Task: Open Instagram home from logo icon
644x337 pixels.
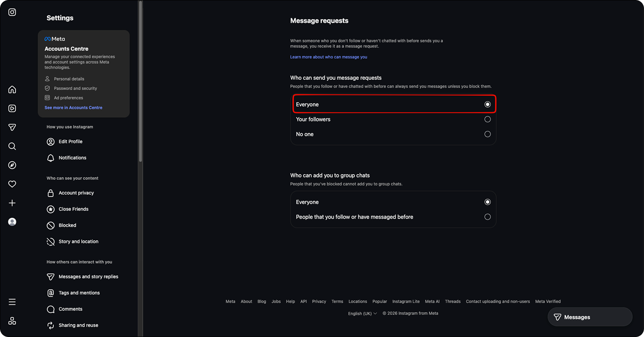Action: click(12, 12)
